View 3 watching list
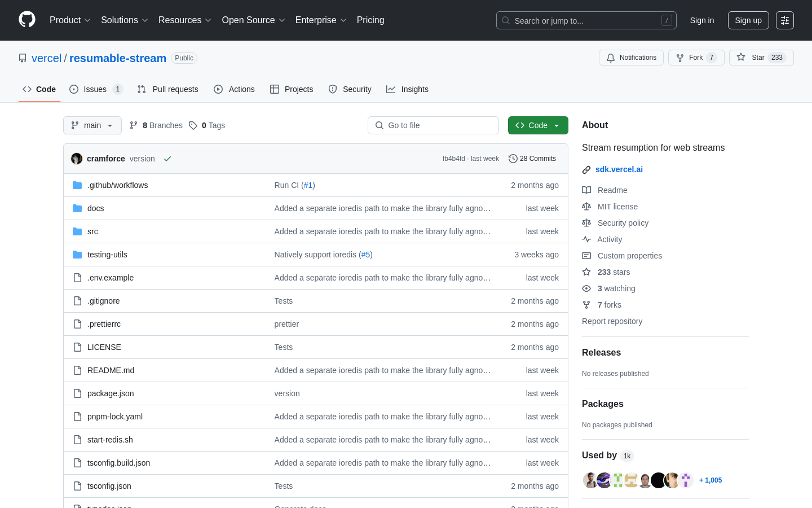The image size is (812, 508). coord(609,288)
